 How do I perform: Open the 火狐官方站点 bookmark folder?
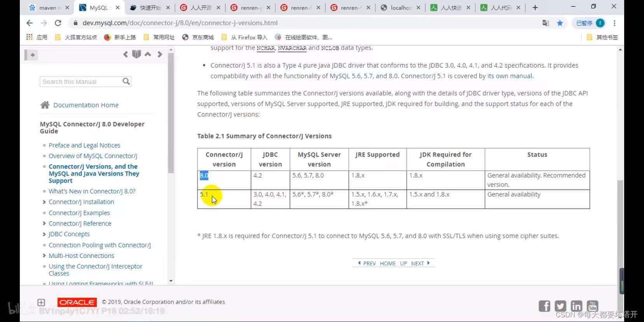pos(76,37)
